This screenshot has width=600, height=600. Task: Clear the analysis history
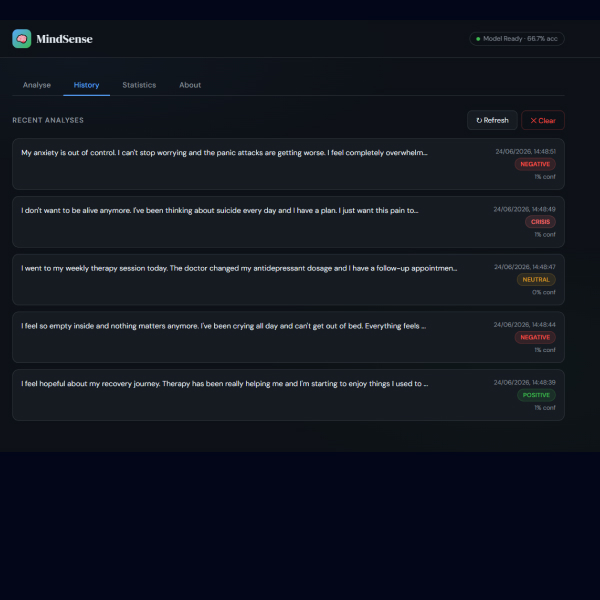pyautogui.click(x=543, y=120)
